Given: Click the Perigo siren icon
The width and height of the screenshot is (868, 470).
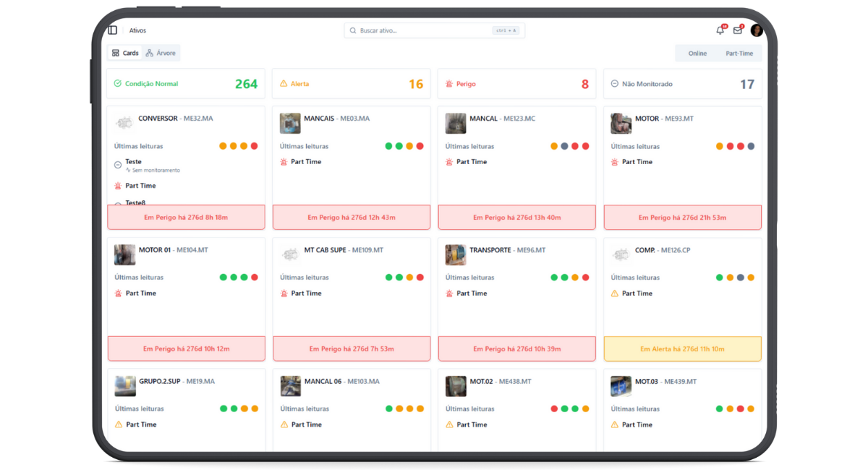Looking at the screenshot, I should (449, 84).
